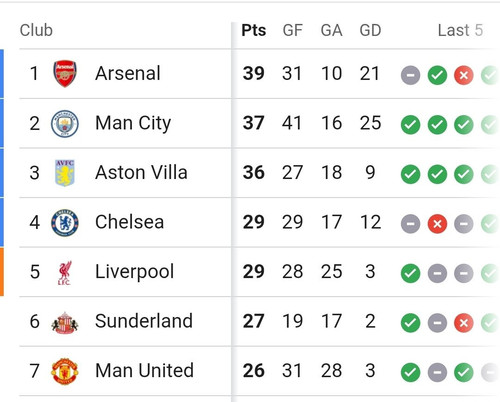Screen dimensions: 500x402
Task: Click the Club column header
Action: click(36, 30)
